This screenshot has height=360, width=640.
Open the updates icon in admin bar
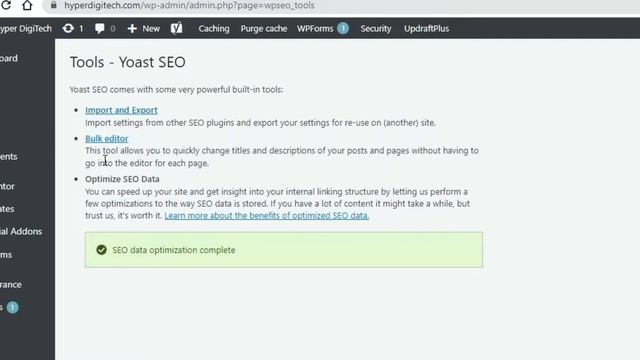[73, 29]
